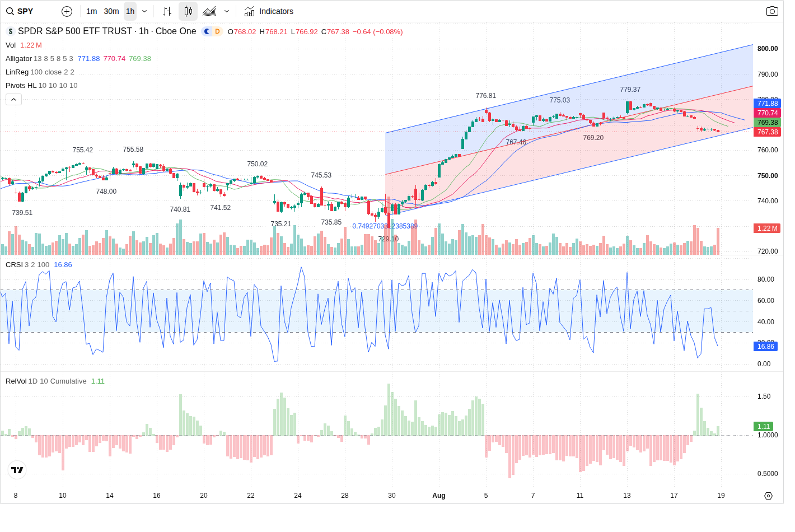This screenshot has width=795, height=532.
Task: Click the 13 date on time axis
Action: click(627, 496)
